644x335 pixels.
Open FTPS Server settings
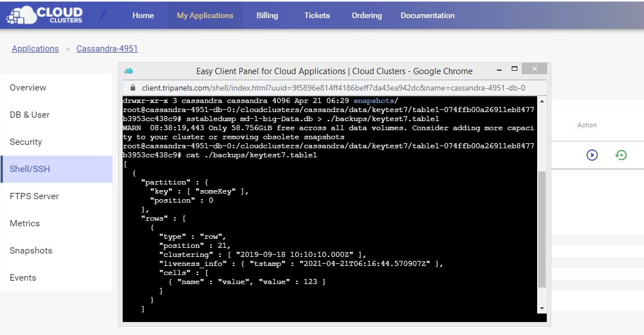[x=57, y=196]
